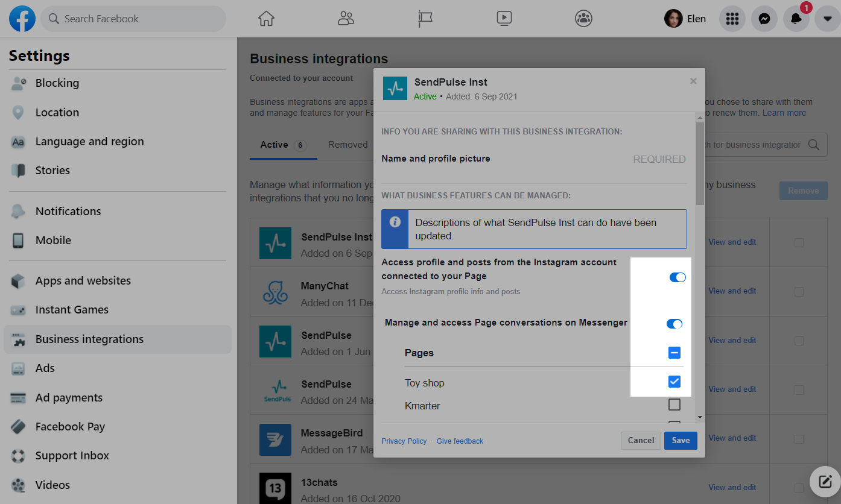The height and width of the screenshot is (504, 841).
Task: Click the dialog scrollbar thumb
Action: [x=700, y=163]
